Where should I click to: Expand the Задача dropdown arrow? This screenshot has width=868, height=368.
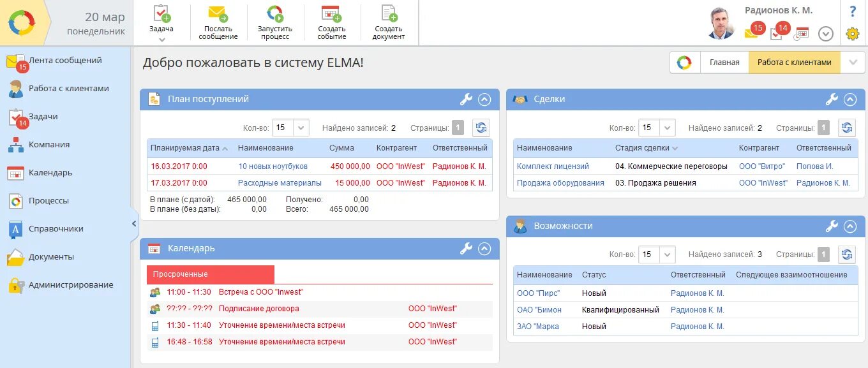(161, 40)
